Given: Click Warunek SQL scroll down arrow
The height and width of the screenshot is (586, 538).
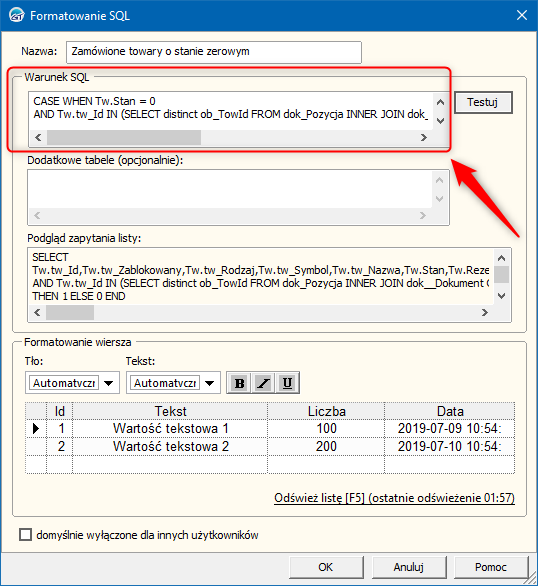Looking at the screenshot, I should click(440, 121).
